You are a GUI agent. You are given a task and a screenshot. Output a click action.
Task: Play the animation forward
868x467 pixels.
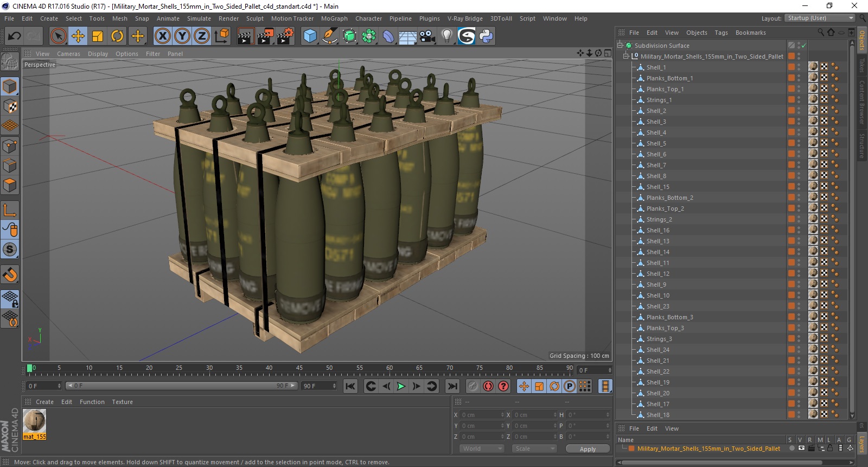click(401, 386)
